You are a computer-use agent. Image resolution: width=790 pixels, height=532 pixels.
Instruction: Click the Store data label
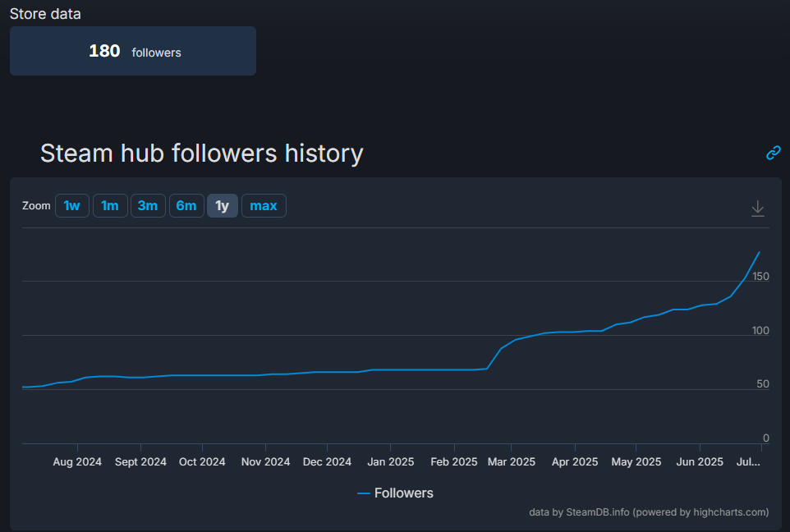pos(45,14)
